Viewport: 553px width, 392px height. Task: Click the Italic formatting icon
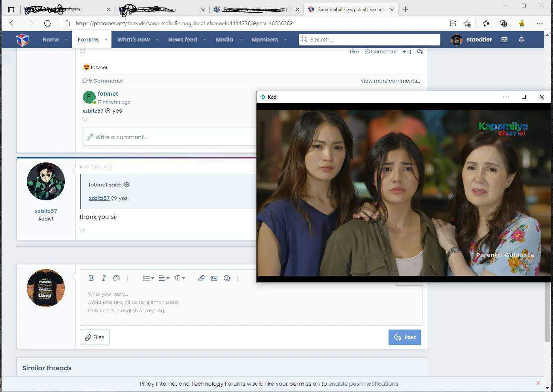coord(104,278)
